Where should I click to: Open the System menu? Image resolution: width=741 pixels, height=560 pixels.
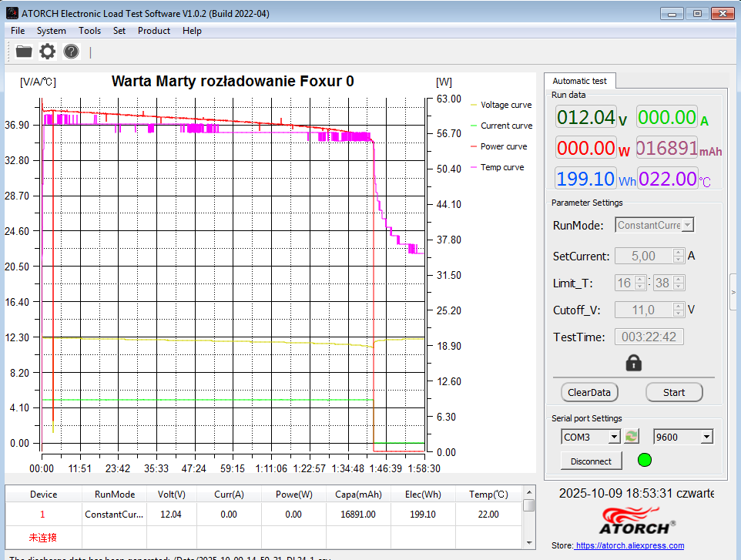[x=51, y=31]
